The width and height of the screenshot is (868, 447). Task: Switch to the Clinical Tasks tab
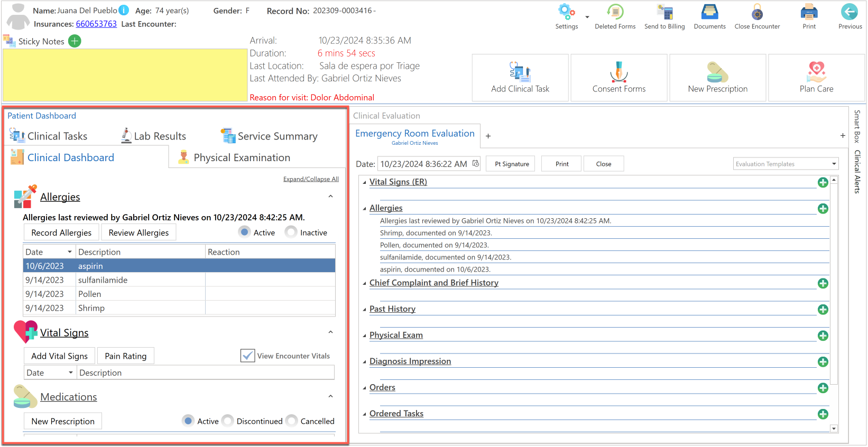click(49, 136)
